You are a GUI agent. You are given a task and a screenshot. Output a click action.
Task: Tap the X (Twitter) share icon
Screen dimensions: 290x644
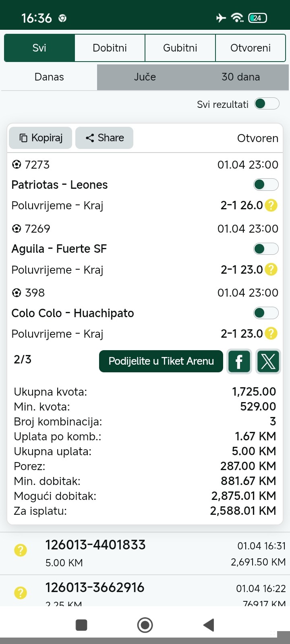click(x=268, y=361)
